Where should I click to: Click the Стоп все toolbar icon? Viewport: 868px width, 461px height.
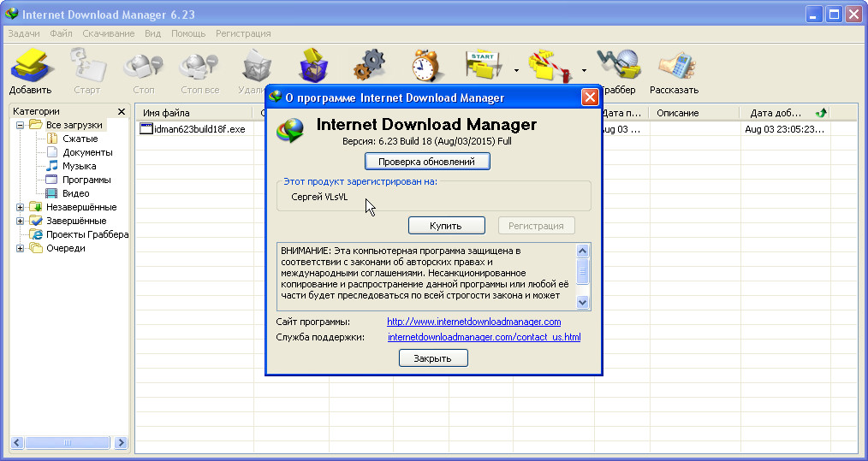tap(199, 70)
